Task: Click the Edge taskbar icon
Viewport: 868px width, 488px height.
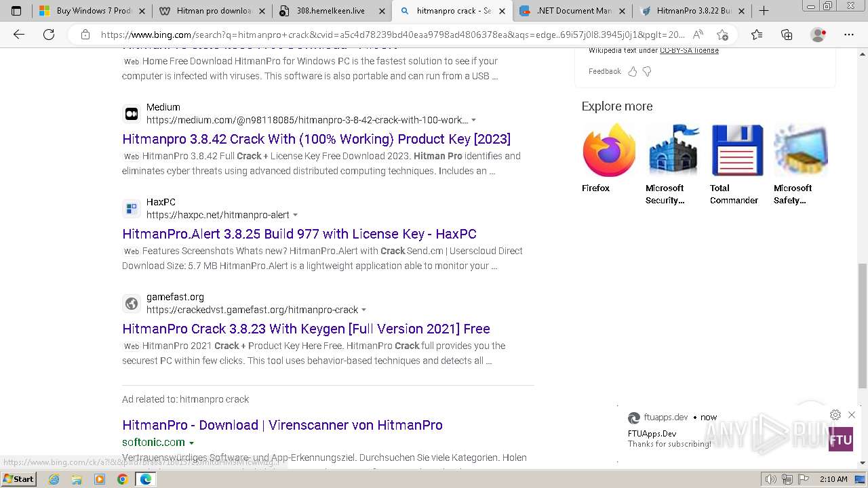Action: click(x=145, y=479)
